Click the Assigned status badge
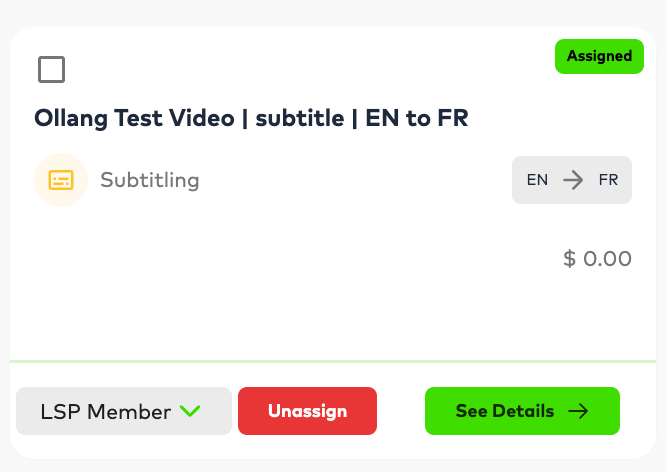This screenshot has height=472, width=666. pyautogui.click(x=599, y=56)
